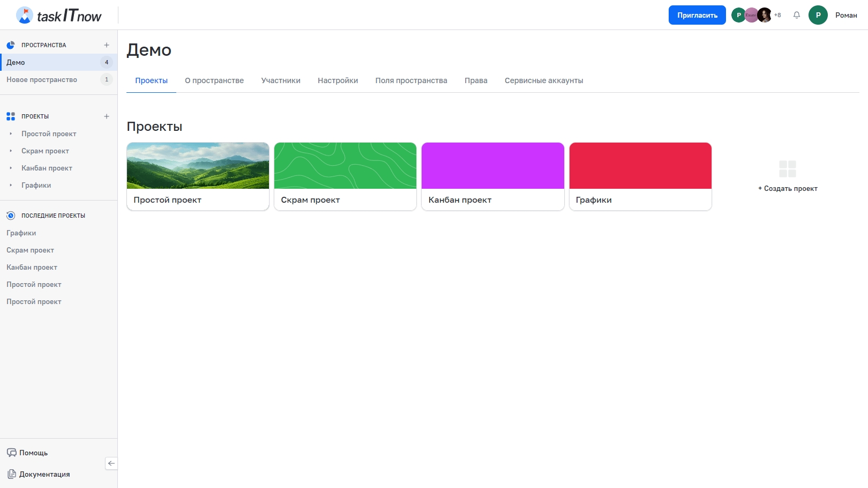This screenshot has width=868, height=488.
Task: Expand Скрам проект tree item
Action: [11, 151]
